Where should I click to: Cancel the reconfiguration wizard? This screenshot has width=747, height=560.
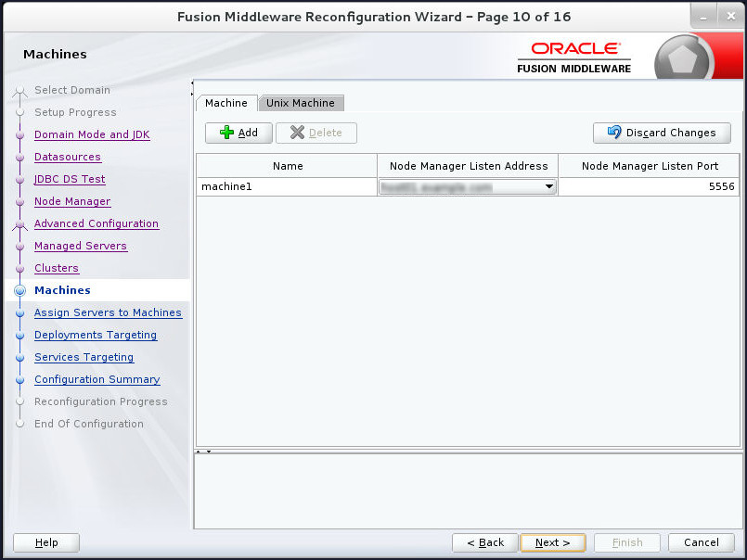coord(702,542)
